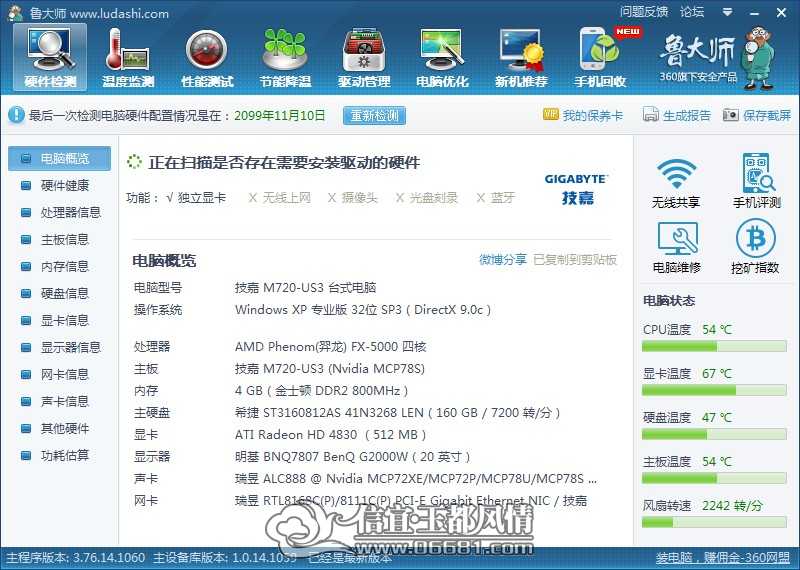Click the memory value 金士顿 DDR2 800MHz
Screen dimensions: 800x570
pos(321,391)
